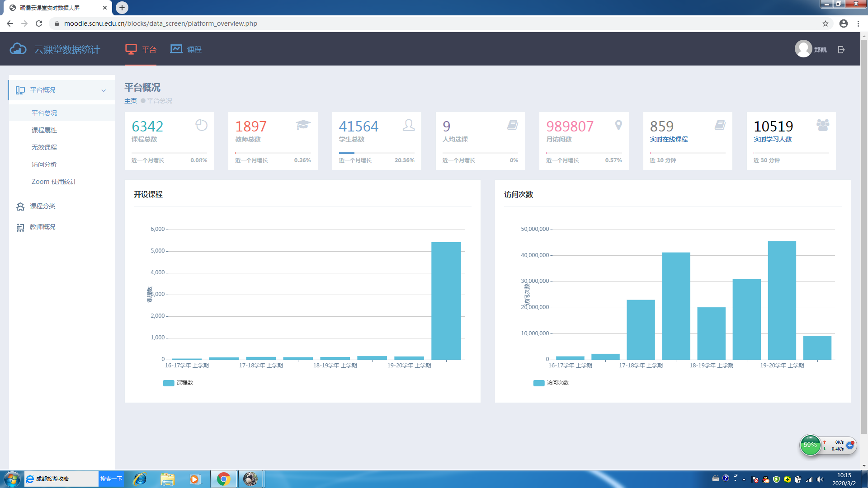This screenshot has width=868, height=488.
Task: Open 课程属性 in the sidebar
Action: (44, 130)
